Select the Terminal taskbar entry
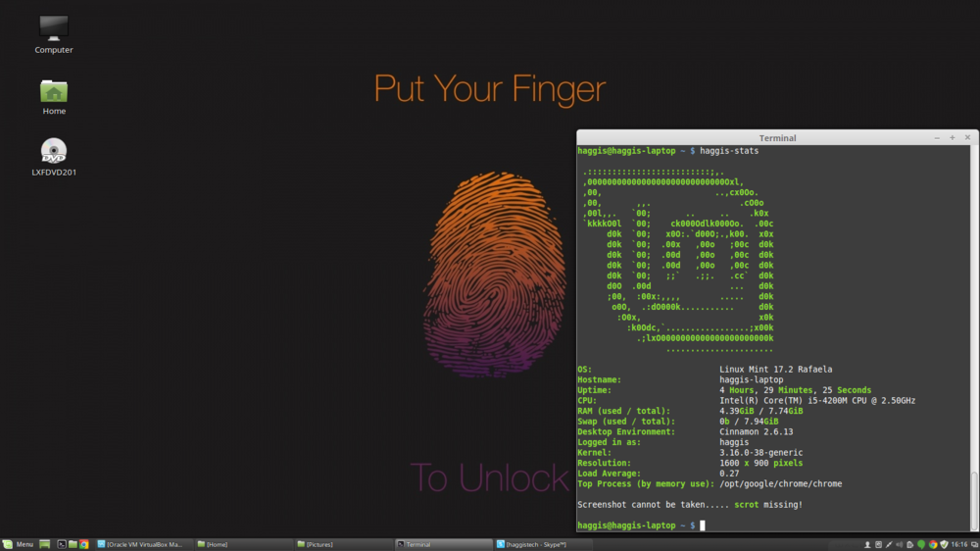Screen dimensions: 980x551 (444, 545)
